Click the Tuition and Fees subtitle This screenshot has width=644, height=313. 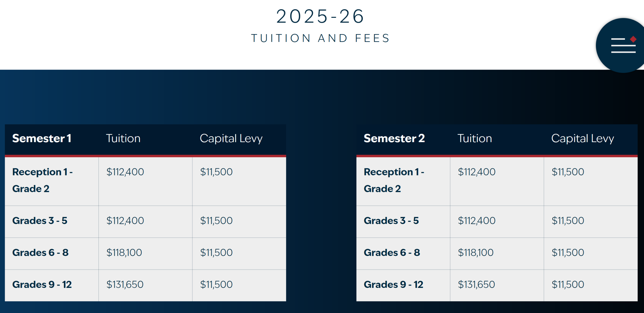(x=320, y=38)
